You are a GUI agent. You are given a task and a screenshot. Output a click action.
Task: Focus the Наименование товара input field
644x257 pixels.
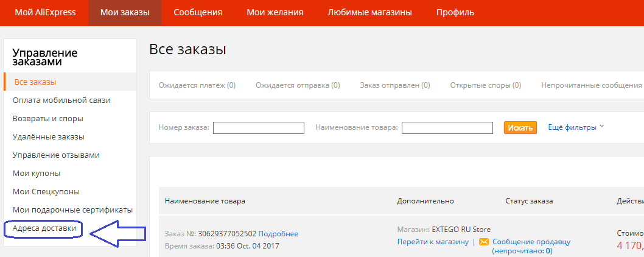pos(447,128)
